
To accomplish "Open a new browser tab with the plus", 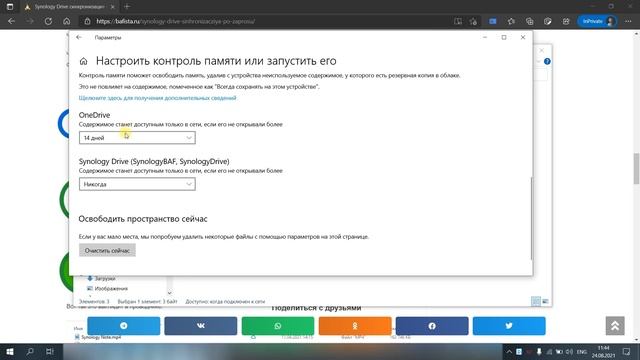I will (127, 7).
